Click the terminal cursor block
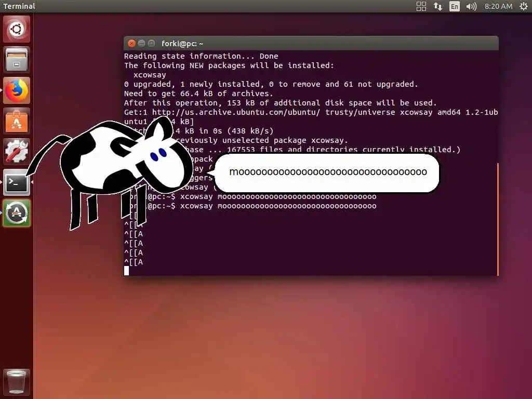This screenshot has height=399, width=532. click(x=127, y=271)
